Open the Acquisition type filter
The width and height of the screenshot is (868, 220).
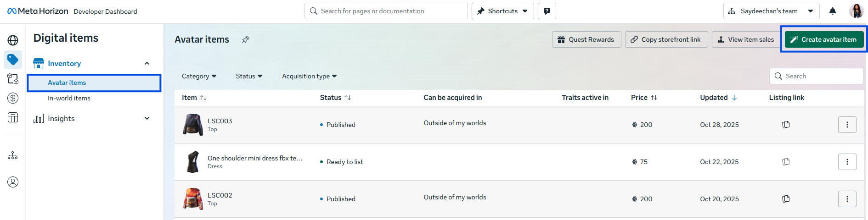pyautogui.click(x=309, y=76)
